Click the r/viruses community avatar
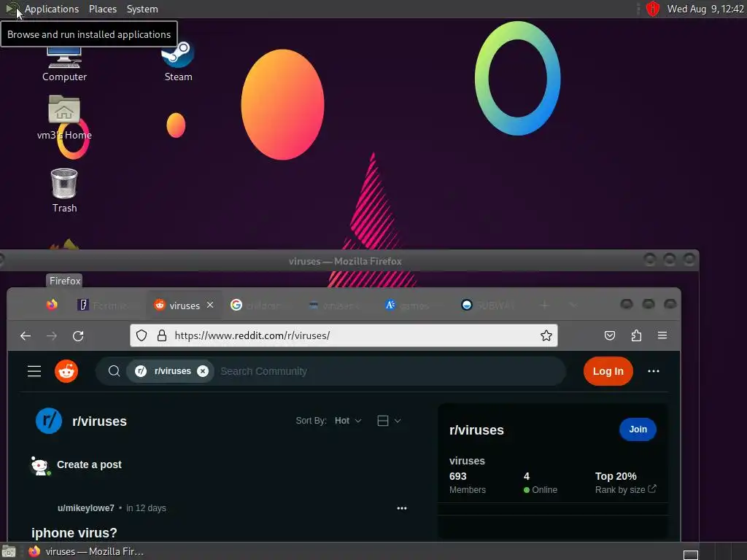 pos(49,421)
